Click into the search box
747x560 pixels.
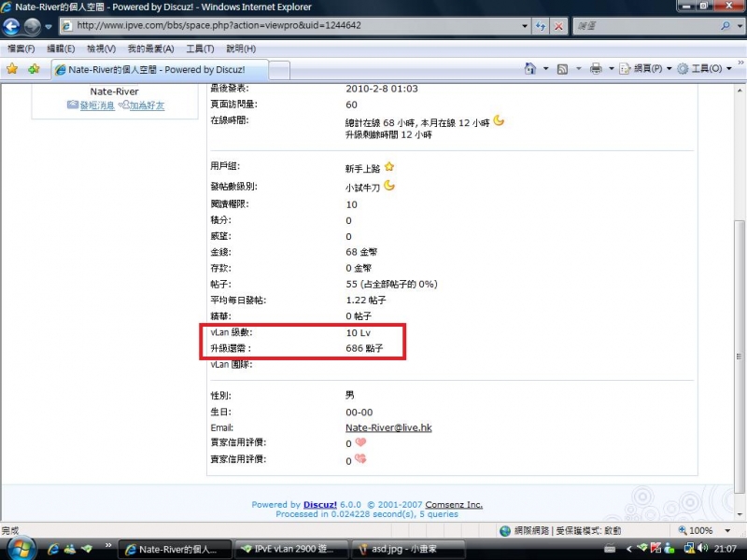[645, 26]
